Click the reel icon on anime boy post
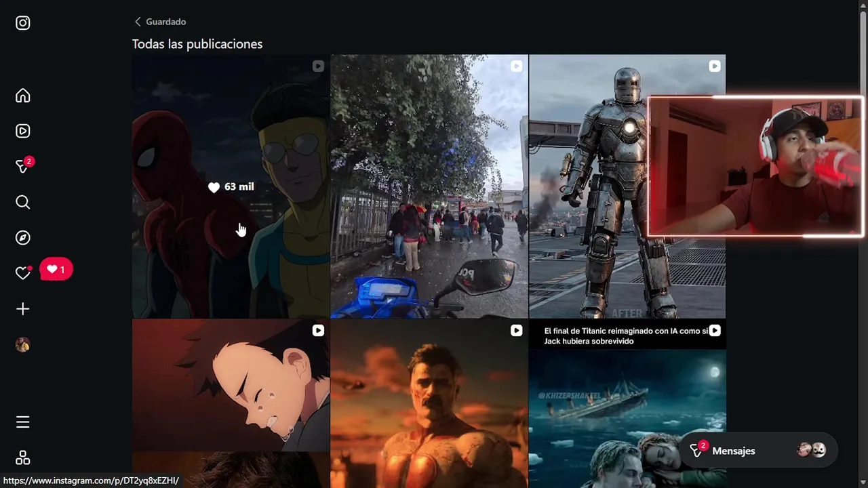Screen dimensions: 868x488 318,330
